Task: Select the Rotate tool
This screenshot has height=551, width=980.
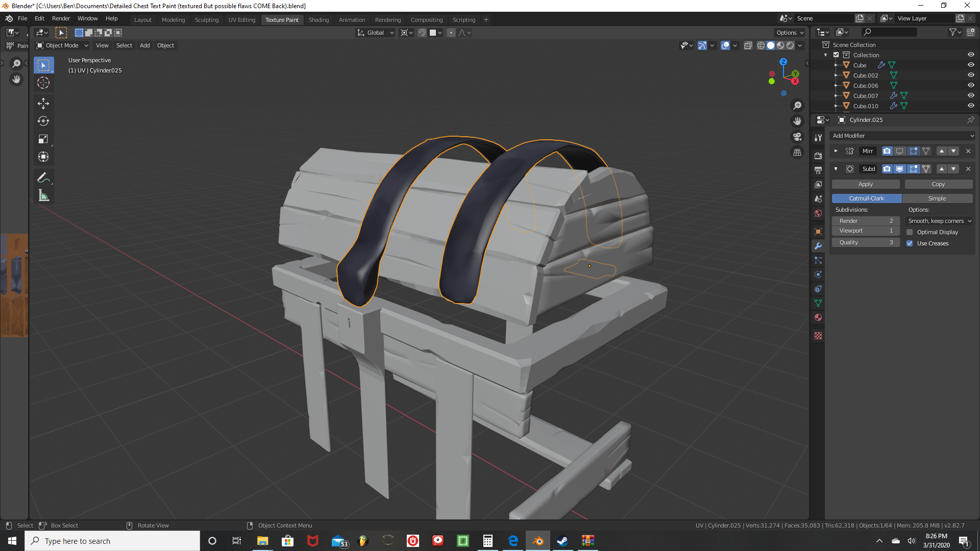Action: [x=43, y=121]
